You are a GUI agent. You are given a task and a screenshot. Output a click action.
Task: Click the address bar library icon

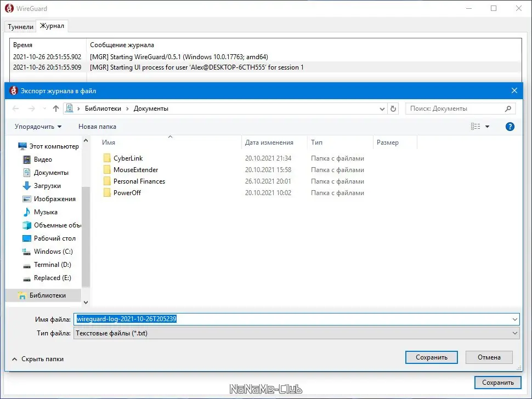pos(69,108)
